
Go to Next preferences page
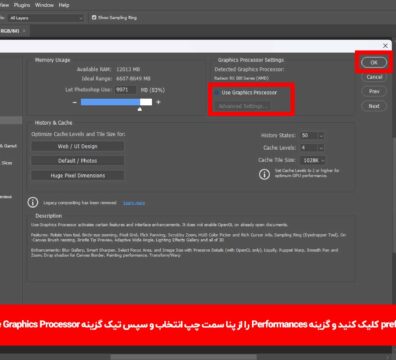click(374, 106)
